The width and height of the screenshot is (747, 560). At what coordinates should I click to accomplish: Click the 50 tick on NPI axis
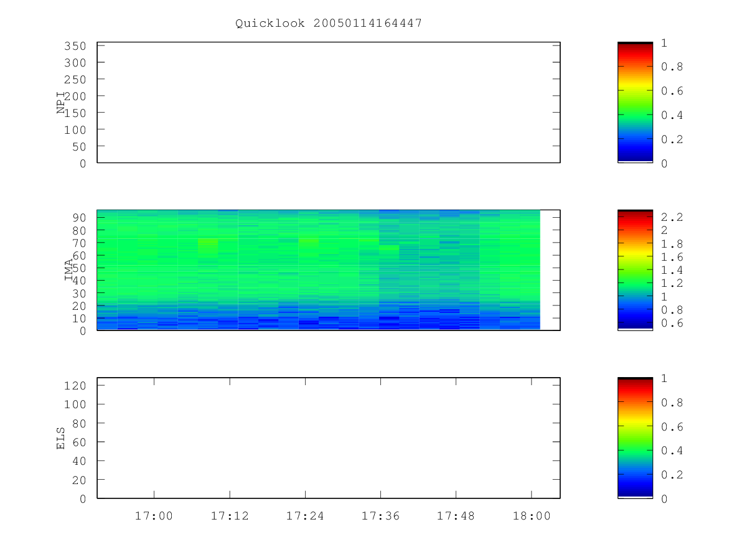coord(78,146)
